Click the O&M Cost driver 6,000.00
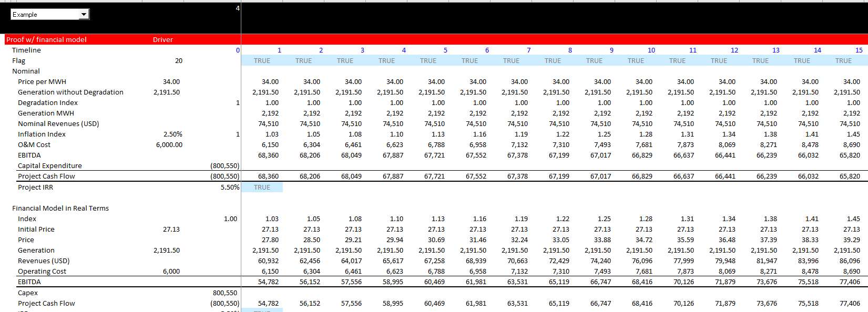868x312 pixels. [169, 145]
